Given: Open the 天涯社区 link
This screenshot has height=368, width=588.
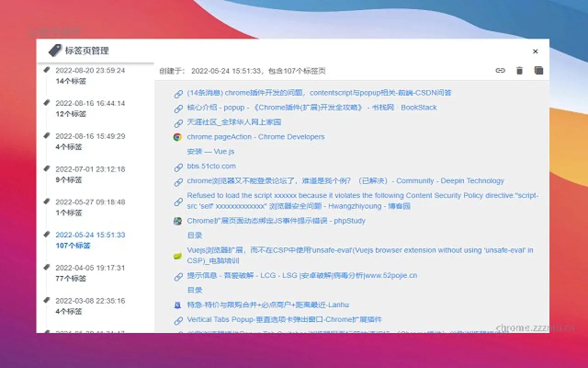Looking at the screenshot, I should [x=234, y=122].
